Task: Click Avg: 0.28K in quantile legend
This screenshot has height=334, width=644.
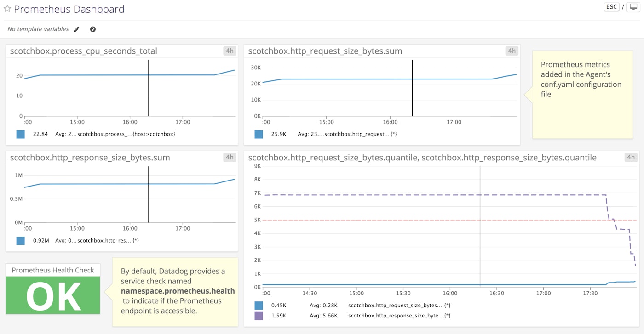Action: pyautogui.click(x=323, y=305)
